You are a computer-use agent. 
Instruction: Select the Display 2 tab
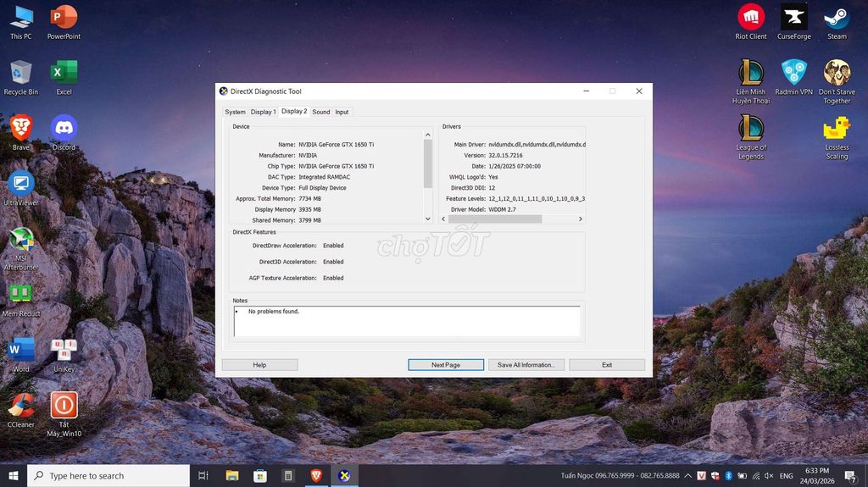pyautogui.click(x=294, y=111)
